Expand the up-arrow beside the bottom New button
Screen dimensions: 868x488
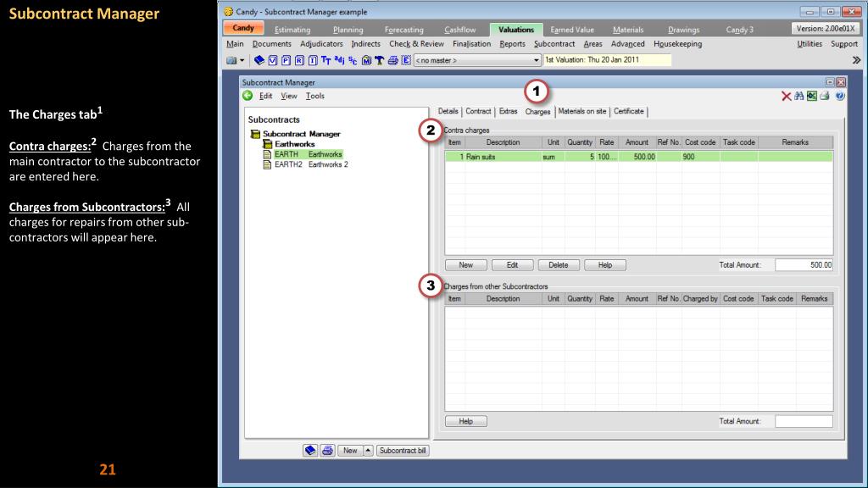coord(368,451)
